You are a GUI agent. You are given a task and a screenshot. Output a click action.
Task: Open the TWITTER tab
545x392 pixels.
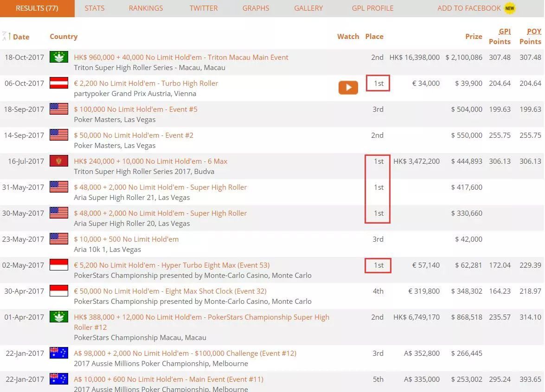tap(204, 8)
